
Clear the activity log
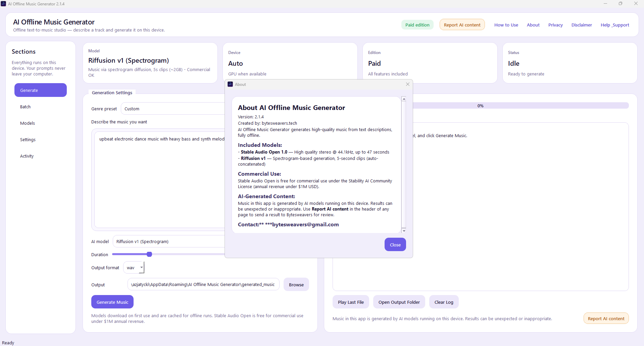[x=444, y=302]
